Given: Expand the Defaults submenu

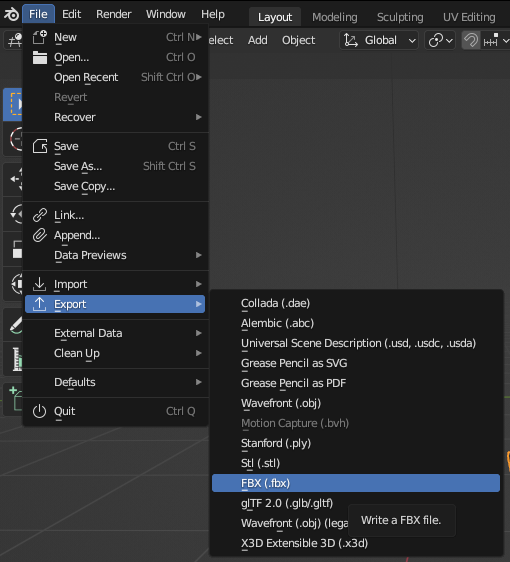Looking at the screenshot, I should 115,382.
